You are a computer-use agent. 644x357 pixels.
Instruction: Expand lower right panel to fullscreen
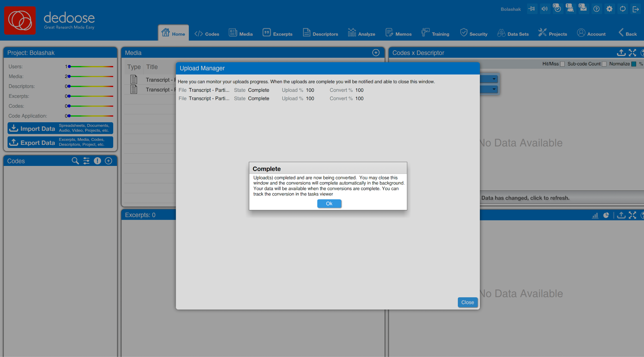(x=632, y=215)
